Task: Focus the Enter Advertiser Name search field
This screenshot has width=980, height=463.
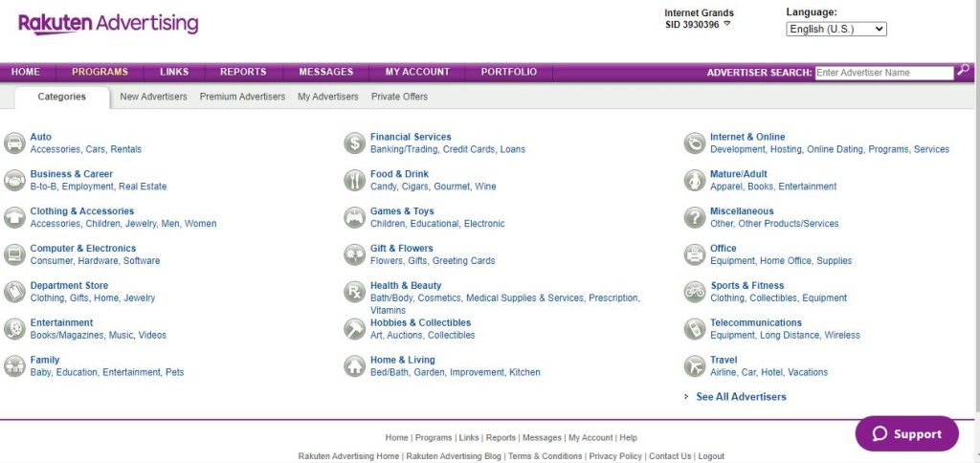Action: (883, 73)
